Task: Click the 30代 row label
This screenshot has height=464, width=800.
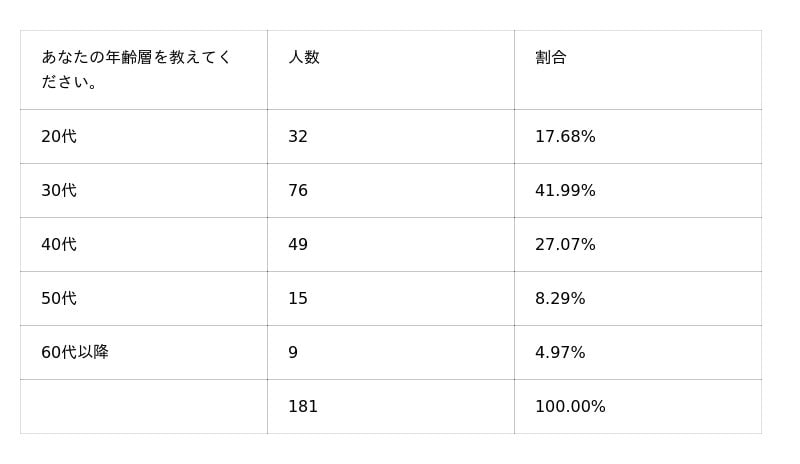Action: (x=59, y=191)
